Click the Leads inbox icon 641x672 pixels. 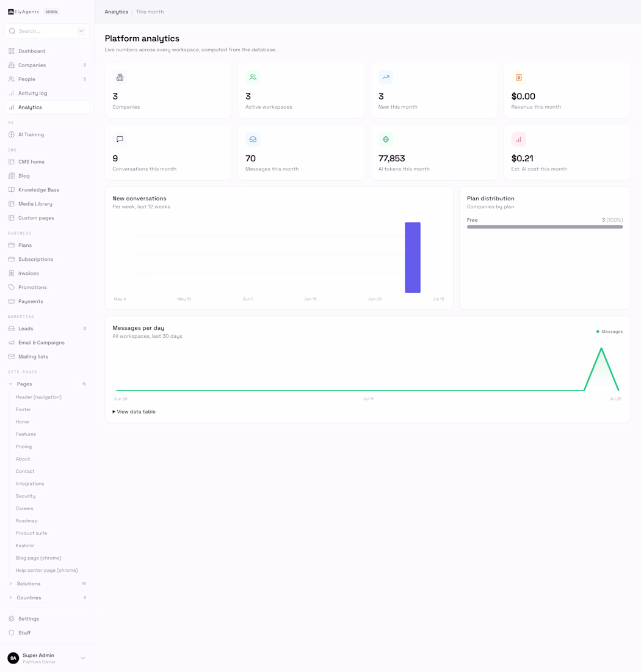coord(12,329)
